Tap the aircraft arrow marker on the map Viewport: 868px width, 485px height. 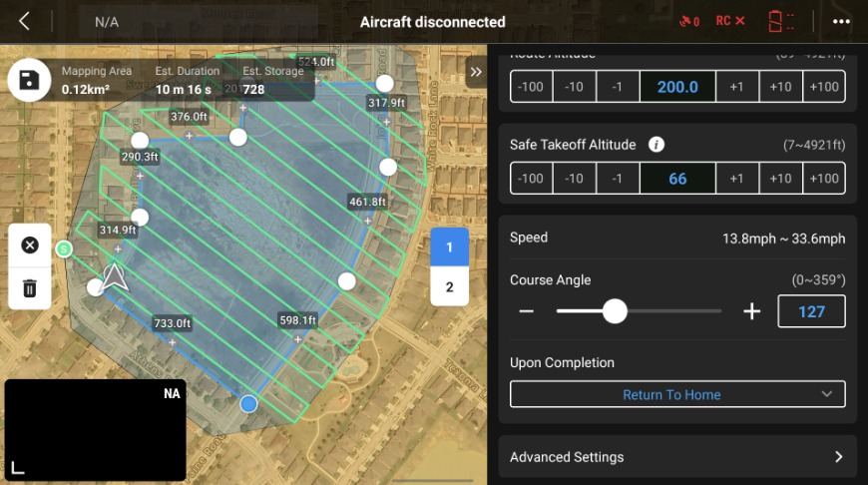(x=114, y=276)
